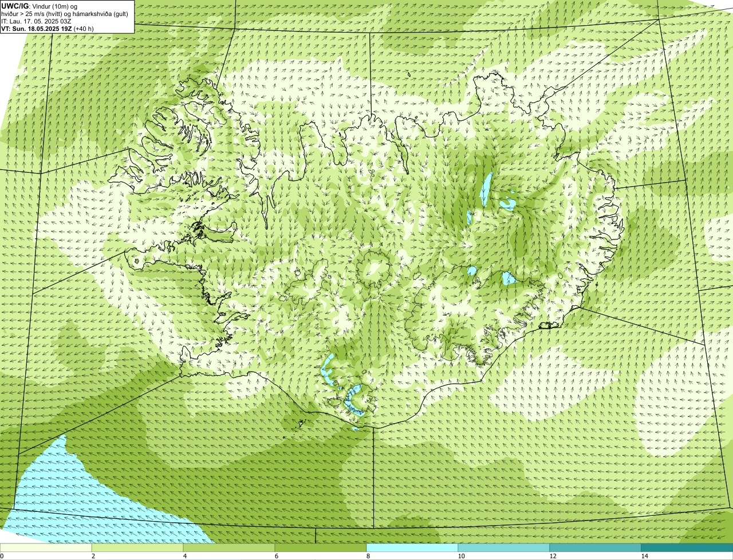Viewport: 733px width, 560px height.
Task: Click the 12–14 m/s darker teal color swatch
Action: pos(596,547)
